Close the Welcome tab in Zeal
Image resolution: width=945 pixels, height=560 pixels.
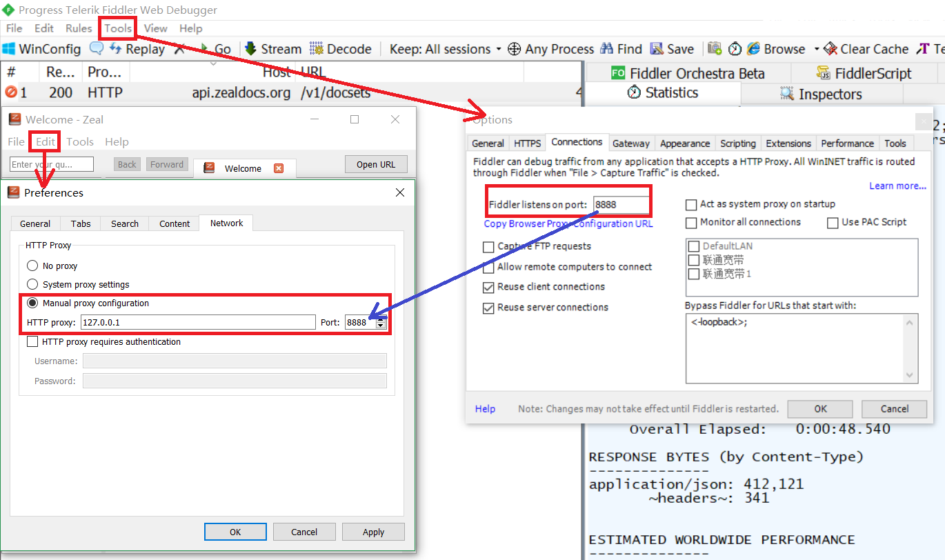279,168
